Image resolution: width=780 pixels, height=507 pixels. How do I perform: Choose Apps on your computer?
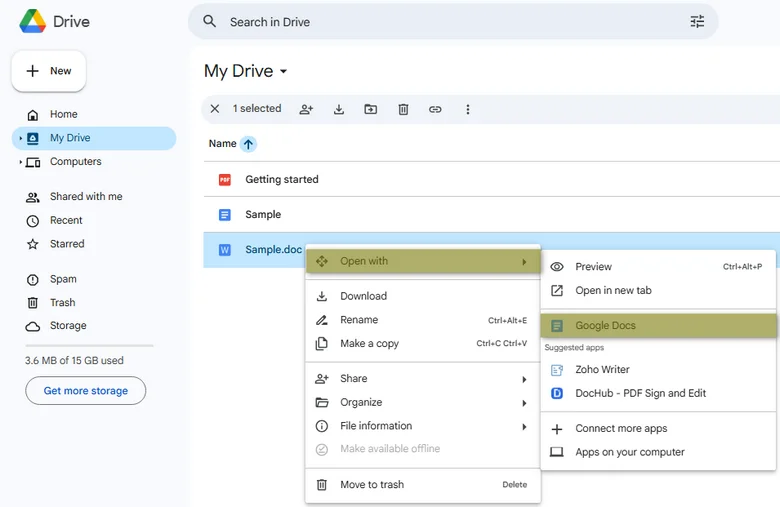tap(658, 452)
